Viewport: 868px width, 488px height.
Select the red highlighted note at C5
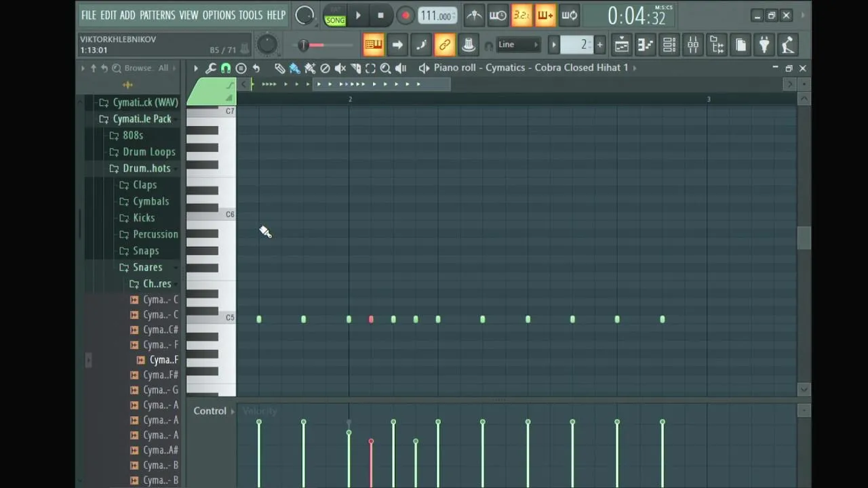[x=371, y=319]
